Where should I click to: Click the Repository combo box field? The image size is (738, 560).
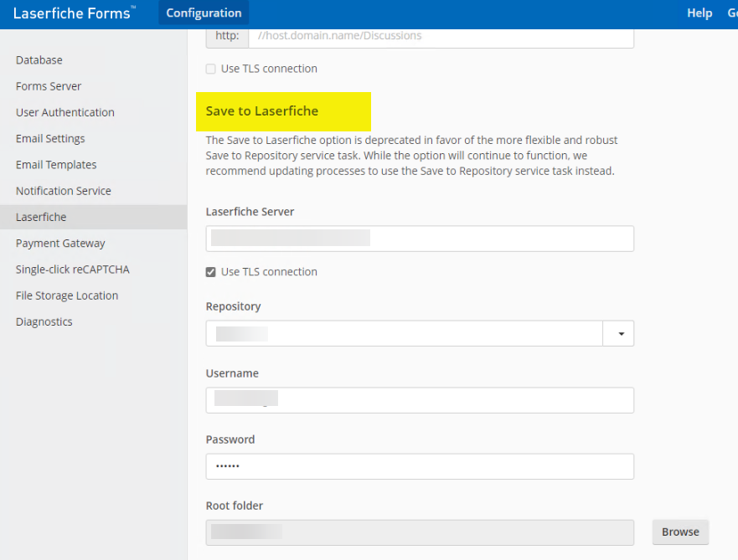point(405,334)
